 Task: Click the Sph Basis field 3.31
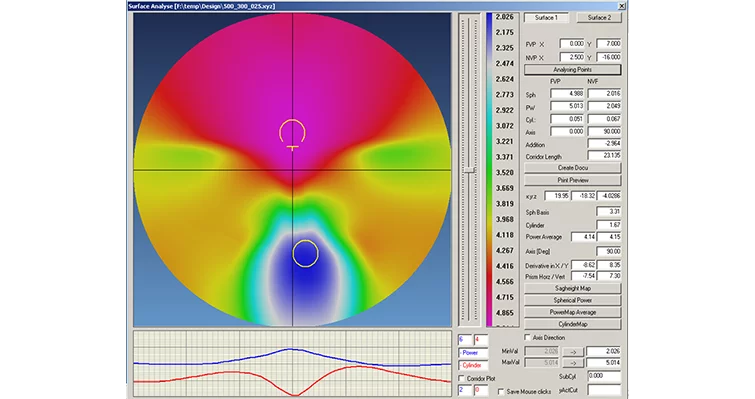pos(609,212)
